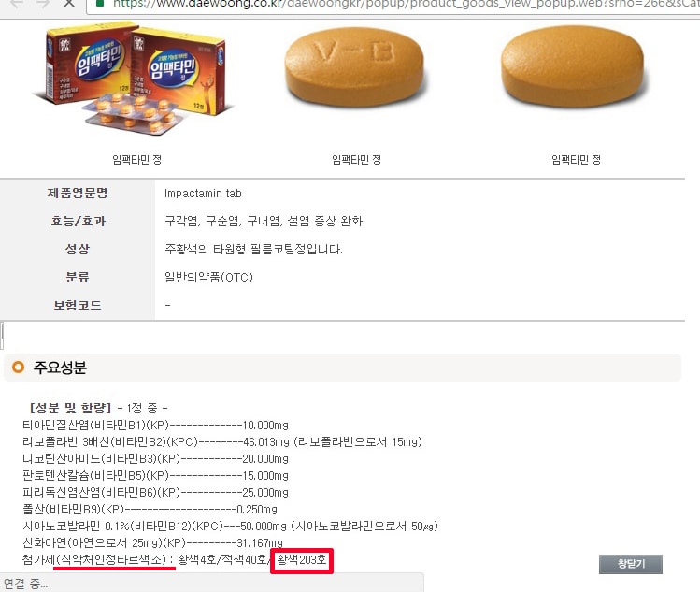Click the red-boxed 황색203호 text
The height and width of the screenshot is (592, 700).
coord(301,560)
